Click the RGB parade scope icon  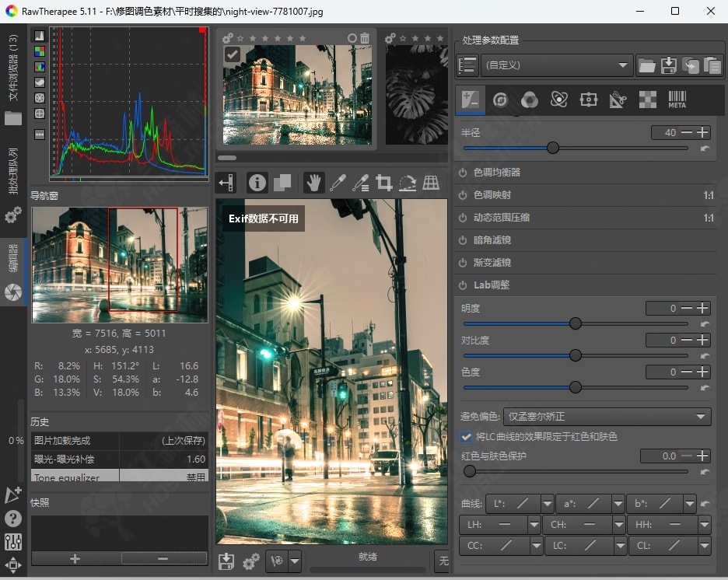point(40,67)
